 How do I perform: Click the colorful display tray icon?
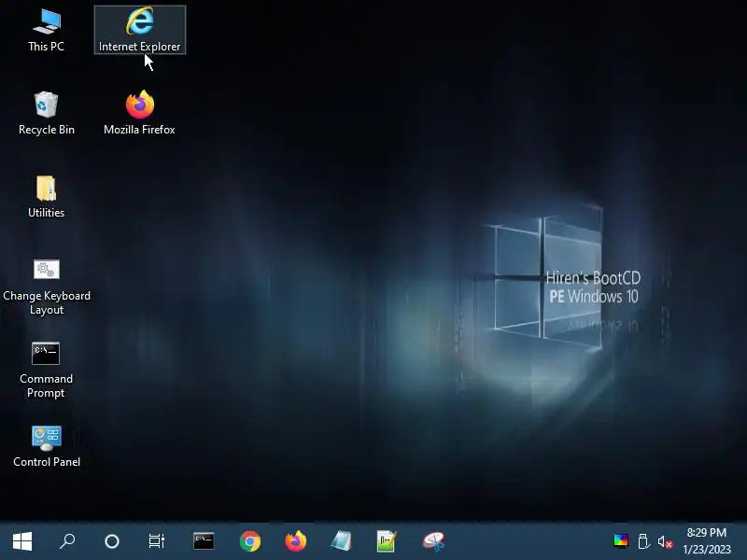621,541
